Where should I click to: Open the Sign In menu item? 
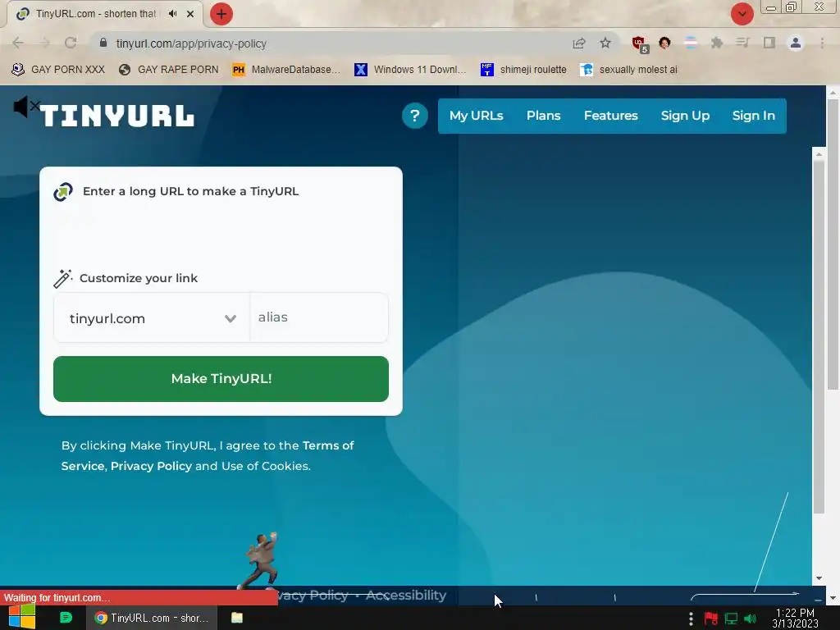pos(753,116)
